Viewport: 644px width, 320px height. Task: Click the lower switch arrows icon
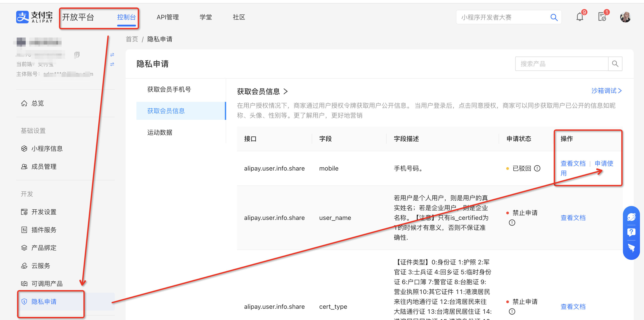pos(112,64)
